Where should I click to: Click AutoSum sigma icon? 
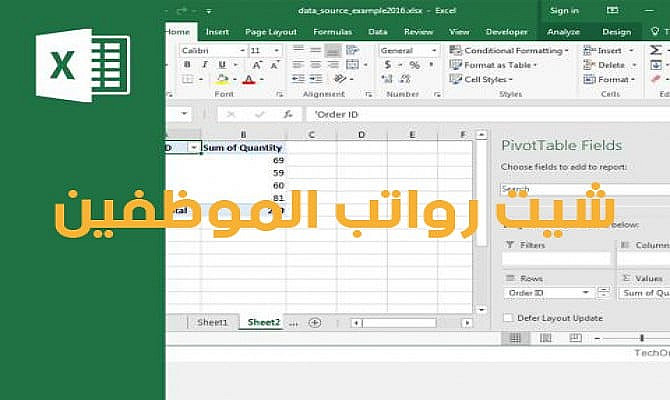(x=655, y=50)
